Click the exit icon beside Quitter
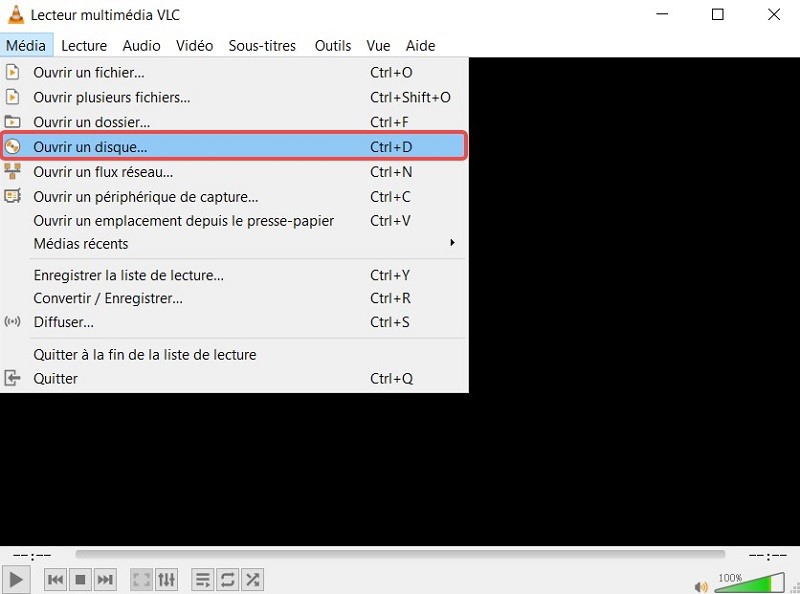Screen dimensions: 800x594 12,378
